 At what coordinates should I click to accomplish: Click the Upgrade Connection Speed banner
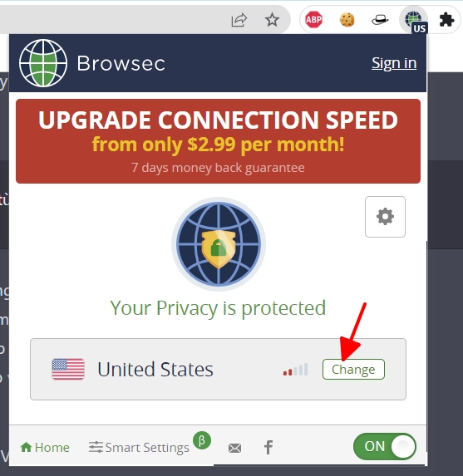point(218,141)
